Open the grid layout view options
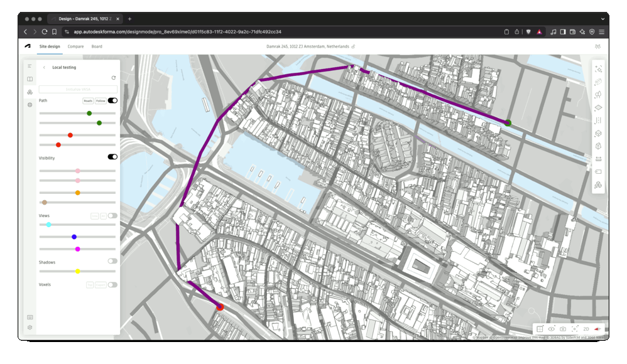The width and height of the screenshot is (627, 364). (540, 329)
